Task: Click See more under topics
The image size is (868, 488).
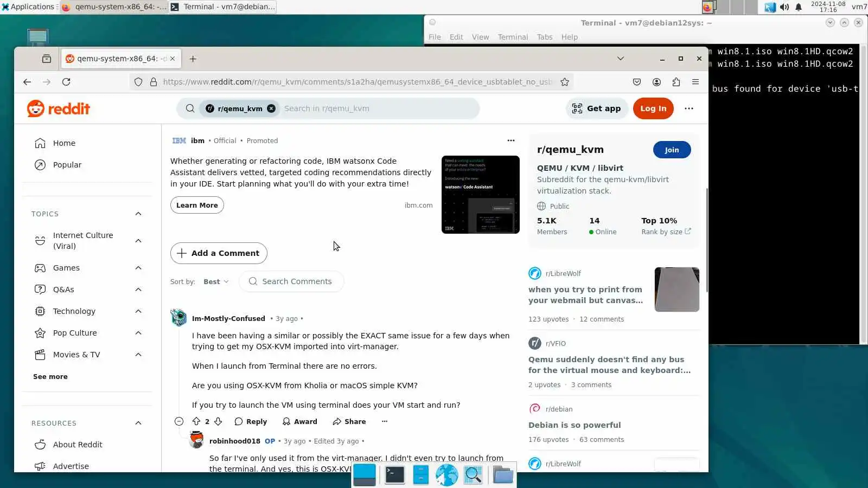Action: 50,376
